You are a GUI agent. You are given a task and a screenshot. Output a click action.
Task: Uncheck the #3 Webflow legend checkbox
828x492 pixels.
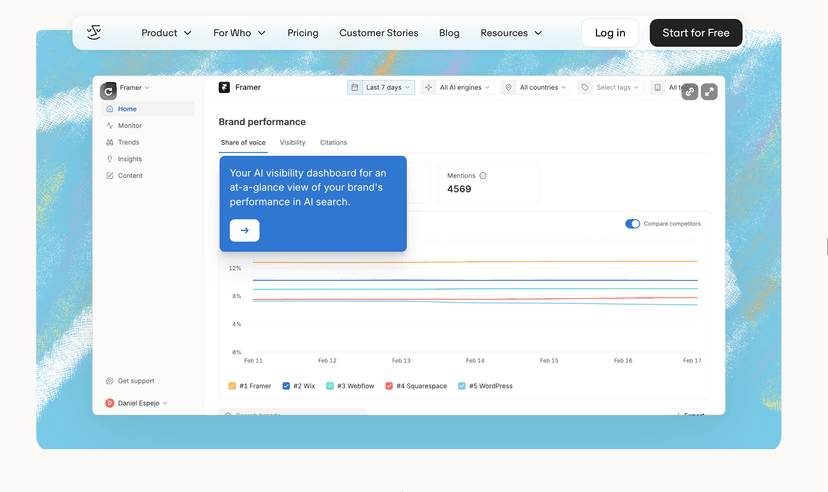(330, 386)
